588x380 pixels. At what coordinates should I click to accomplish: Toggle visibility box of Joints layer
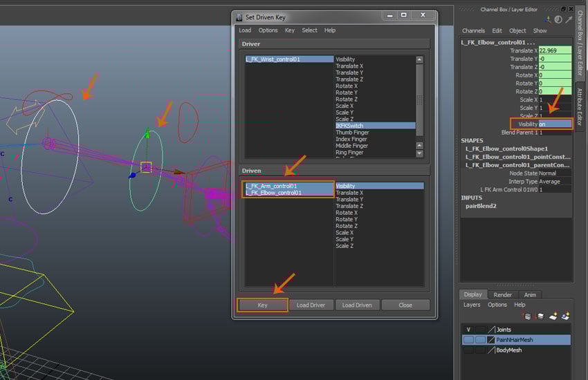[469, 330]
